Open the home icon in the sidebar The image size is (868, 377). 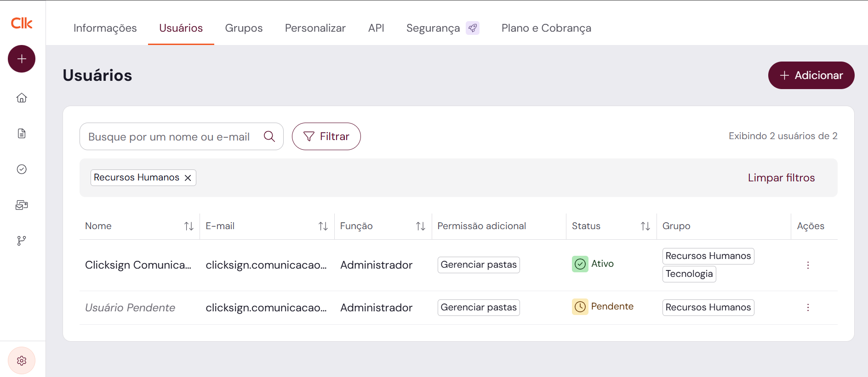[x=22, y=98]
